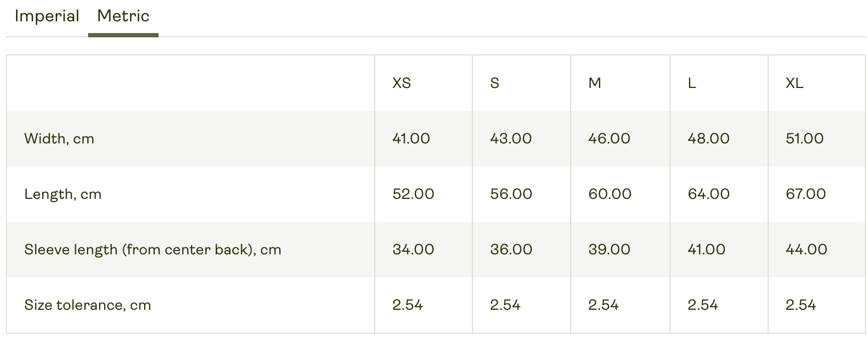Click the L size column header

692,83
